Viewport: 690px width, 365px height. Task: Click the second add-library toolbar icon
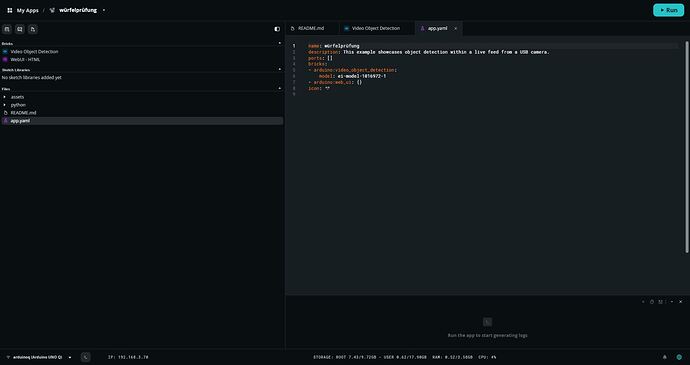pyautogui.click(x=20, y=29)
